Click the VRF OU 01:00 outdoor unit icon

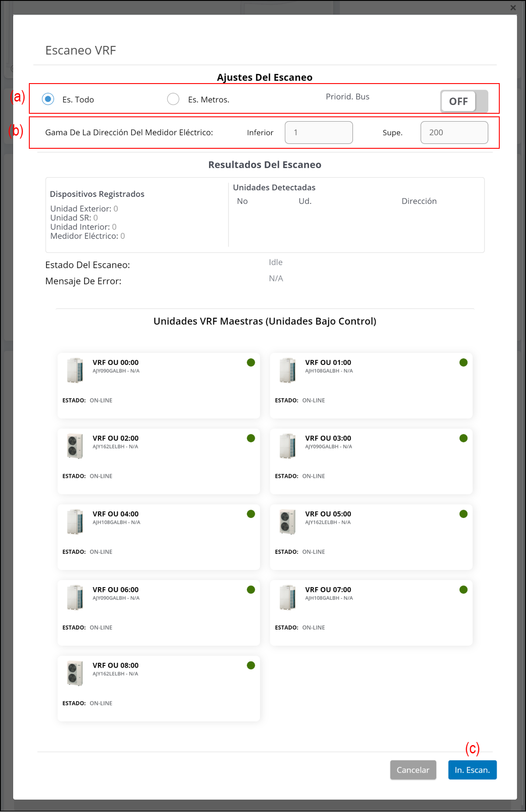[x=288, y=370]
